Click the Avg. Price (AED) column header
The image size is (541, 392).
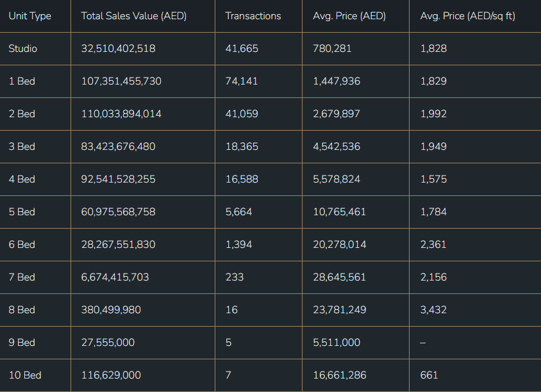(x=349, y=16)
